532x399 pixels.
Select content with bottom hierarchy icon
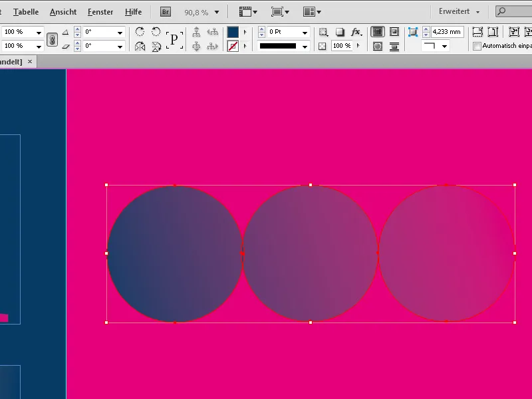click(x=196, y=46)
